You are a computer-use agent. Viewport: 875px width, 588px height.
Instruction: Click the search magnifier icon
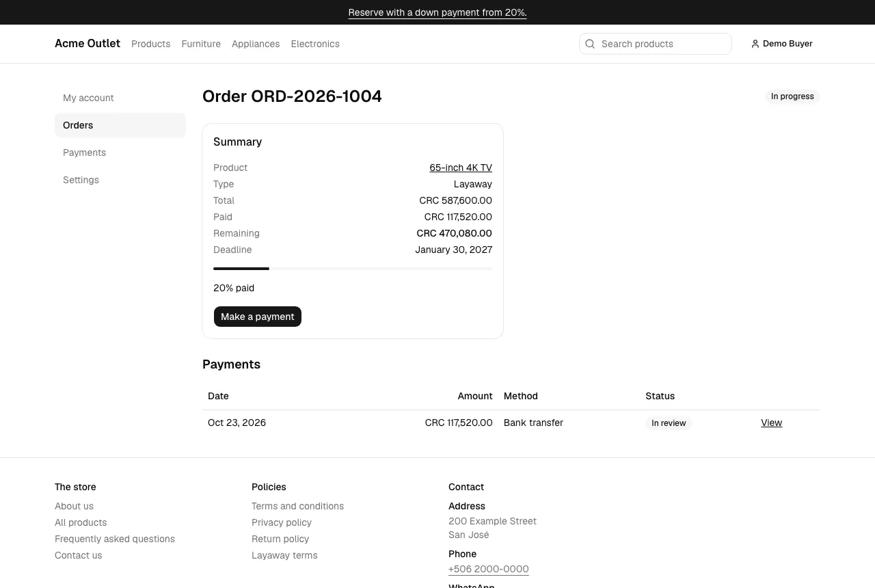pyautogui.click(x=590, y=44)
